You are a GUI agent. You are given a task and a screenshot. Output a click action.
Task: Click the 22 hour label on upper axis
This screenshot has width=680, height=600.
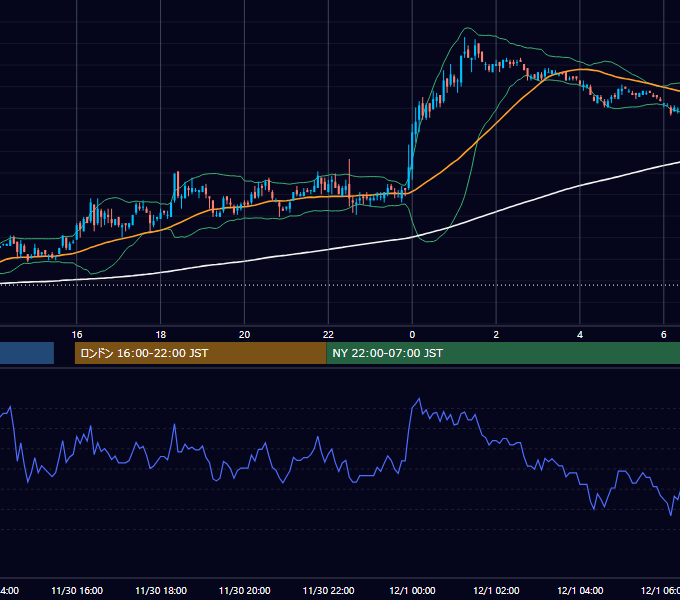coord(328,334)
